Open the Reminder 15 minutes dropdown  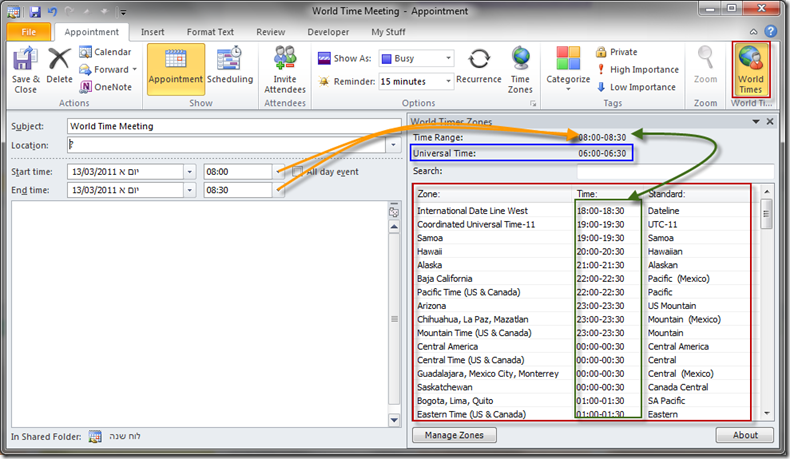pos(448,81)
